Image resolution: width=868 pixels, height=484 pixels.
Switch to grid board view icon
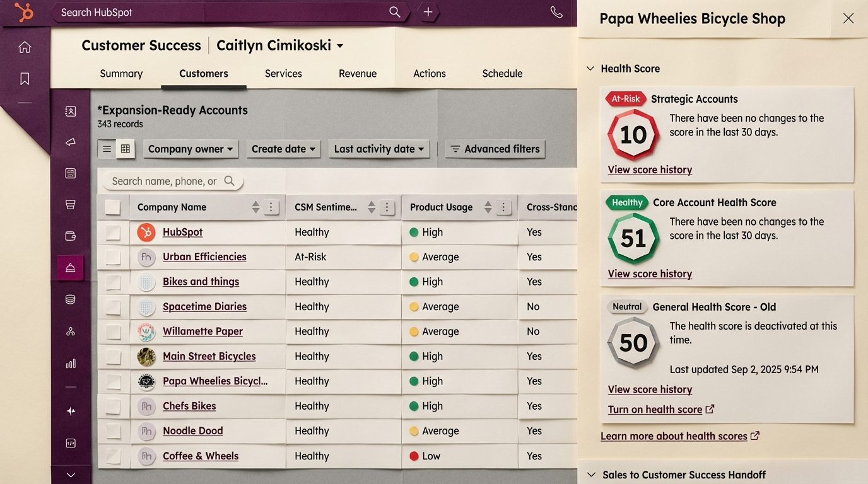[x=126, y=149]
